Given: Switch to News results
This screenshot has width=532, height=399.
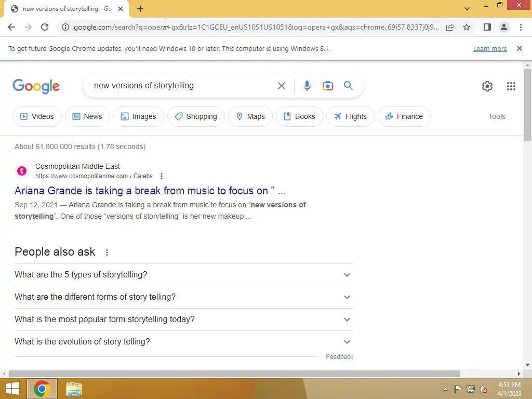Looking at the screenshot, I should click(87, 116).
